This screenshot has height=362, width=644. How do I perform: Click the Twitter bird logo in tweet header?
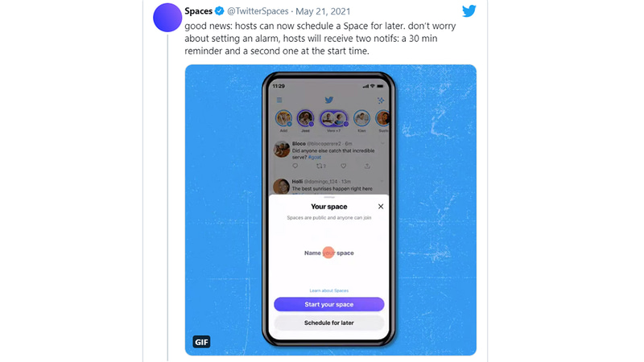click(x=469, y=11)
